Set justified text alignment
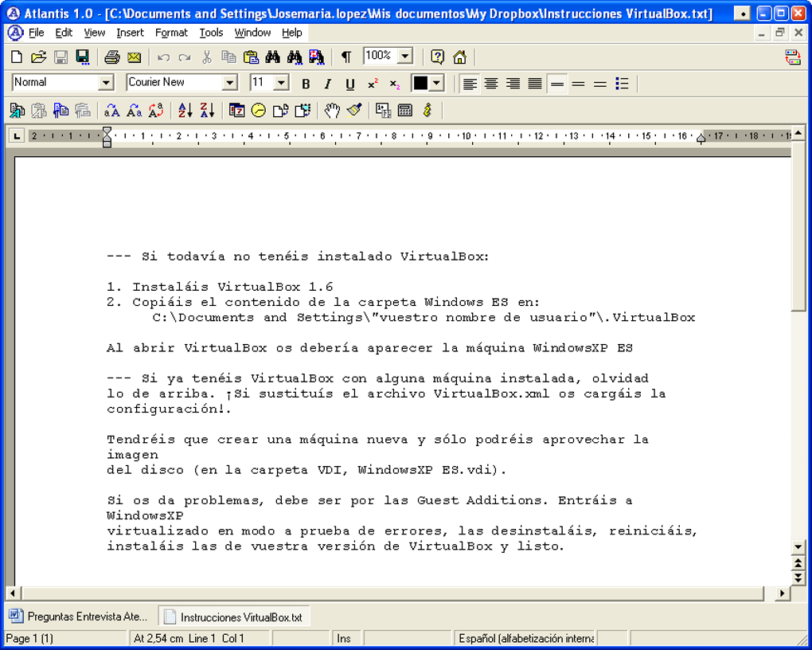The image size is (812, 650). click(x=535, y=84)
